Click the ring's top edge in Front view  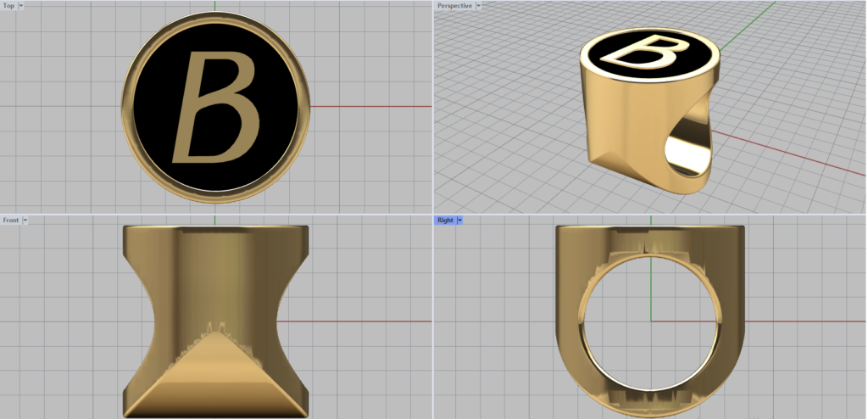coord(215,229)
